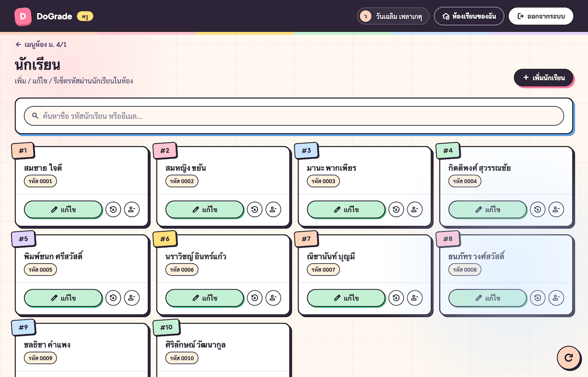
Task: Click แก้ไข on card #4
Action: pyautogui.click(x=487, y=210)
